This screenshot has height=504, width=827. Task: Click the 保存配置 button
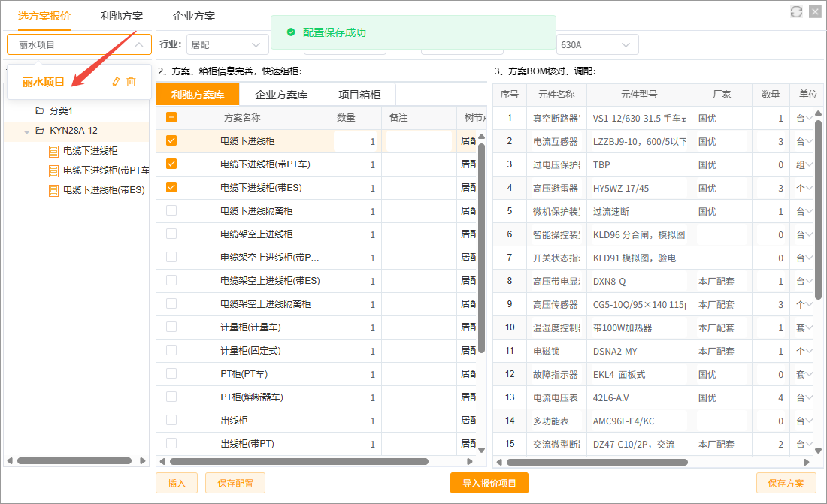235,484
